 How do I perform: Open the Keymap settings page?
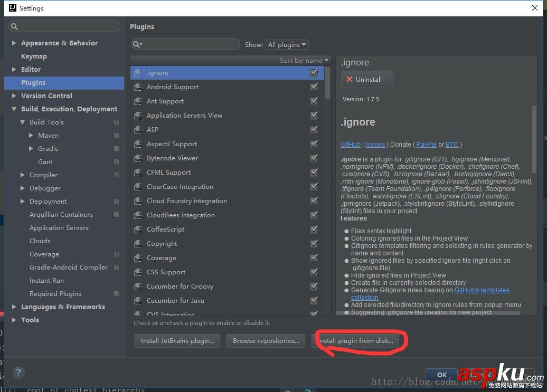tap(34, 56)
